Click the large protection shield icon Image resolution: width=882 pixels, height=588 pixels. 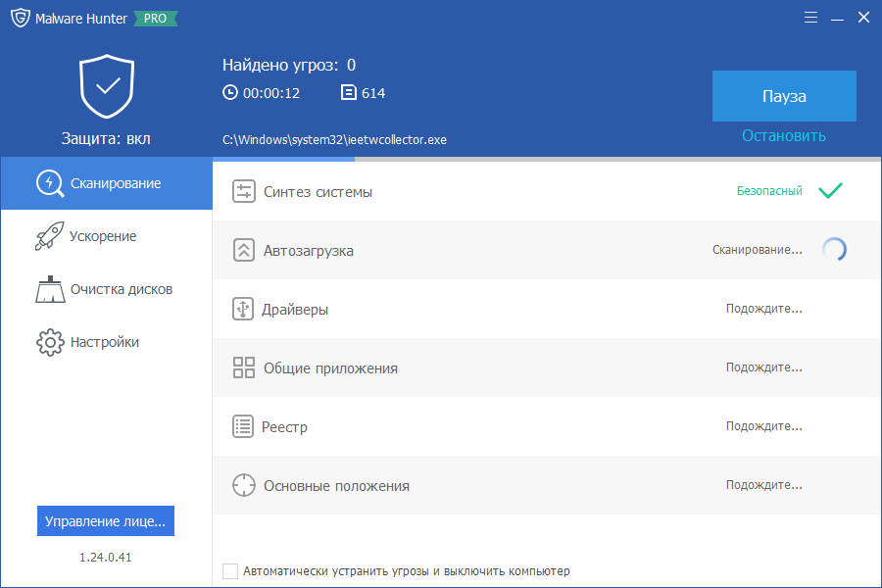tap(107, 86)
